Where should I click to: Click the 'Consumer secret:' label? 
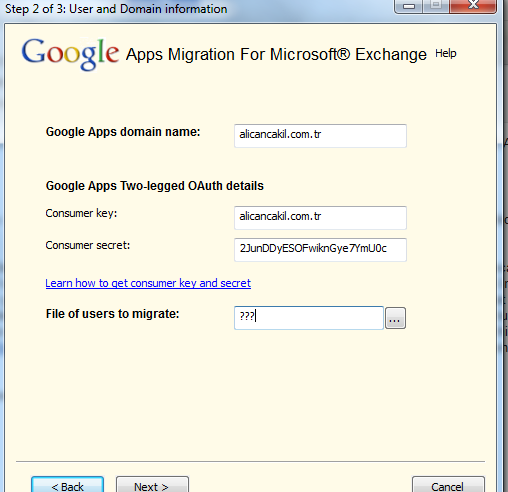(88, 245)
